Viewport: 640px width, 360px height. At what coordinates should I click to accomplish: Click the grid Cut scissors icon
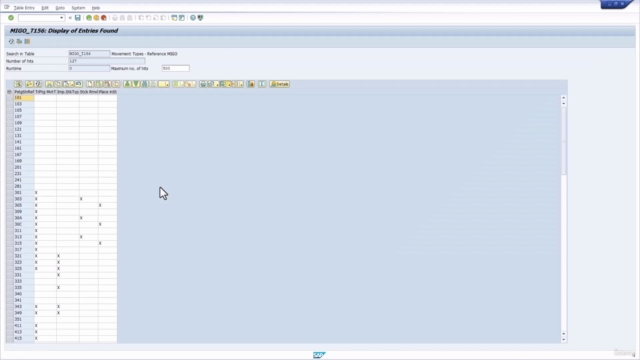click(49, 84)
